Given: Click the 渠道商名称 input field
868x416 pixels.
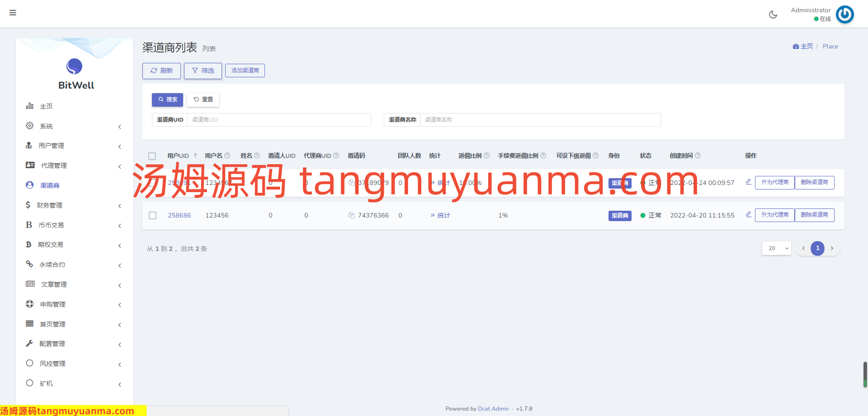Looking at the screenshot, I should click(540, 120).
